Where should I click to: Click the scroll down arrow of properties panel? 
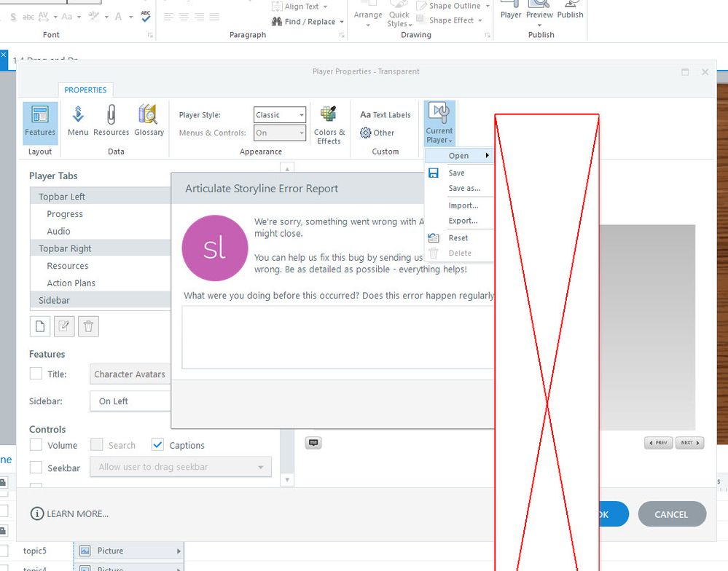pyautogui.click(x=287, y=480)
